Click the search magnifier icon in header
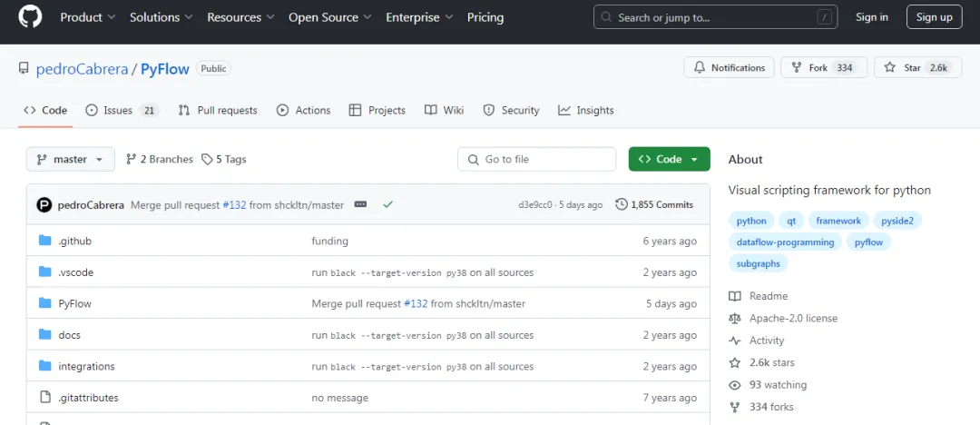980x425 pixels. [606, 17]
